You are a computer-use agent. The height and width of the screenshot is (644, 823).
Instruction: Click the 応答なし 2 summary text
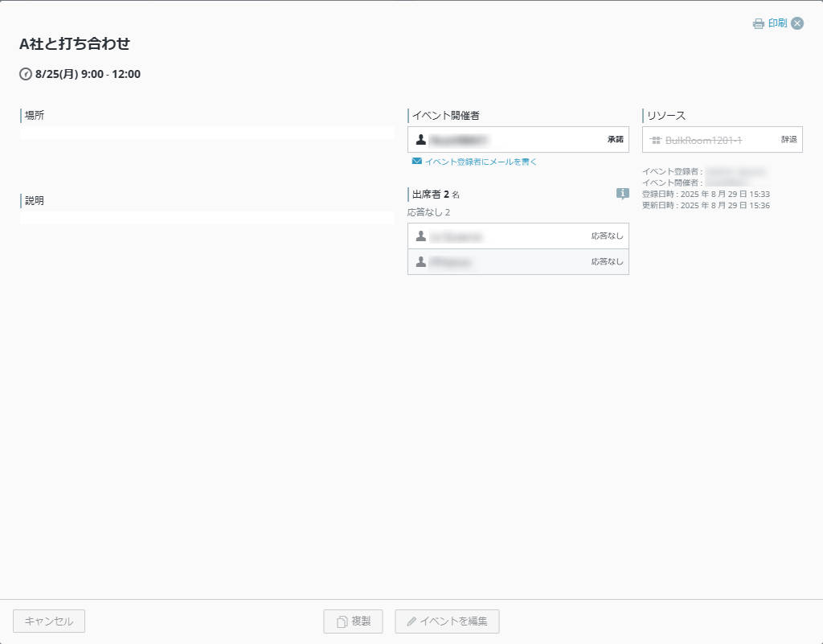point(429,212)
